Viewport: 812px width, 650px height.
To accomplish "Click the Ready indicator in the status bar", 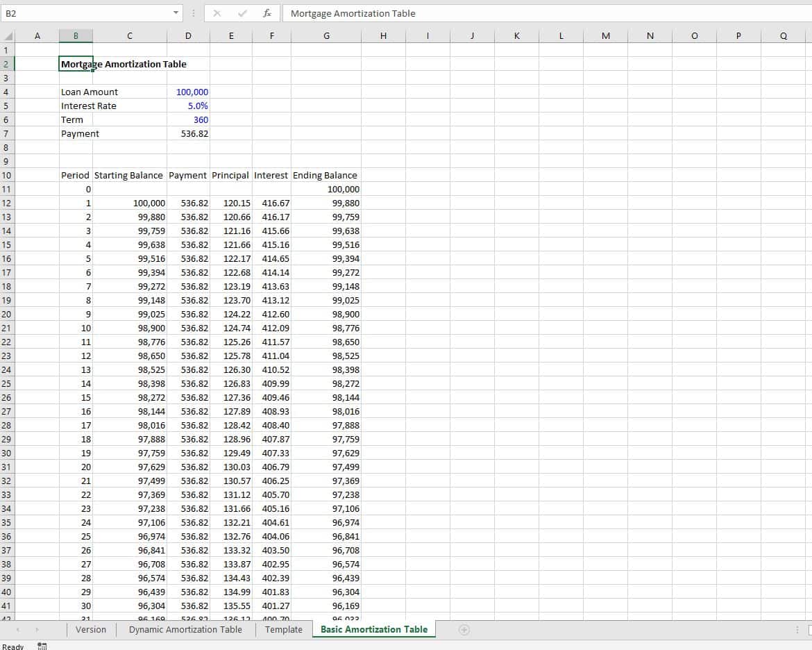I will tap(12, 646).
